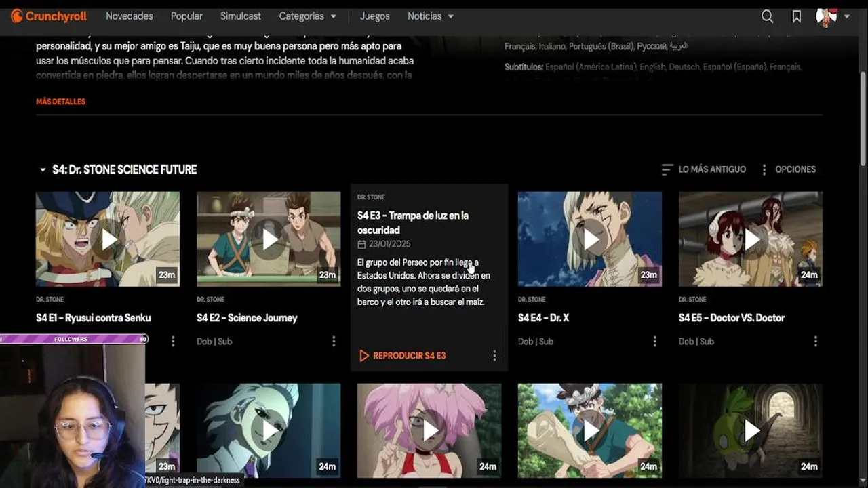Viewport: 868px width, 488px height.
Task: Play the tunnel creature episode thumbnail
Action: coord(751,430)
